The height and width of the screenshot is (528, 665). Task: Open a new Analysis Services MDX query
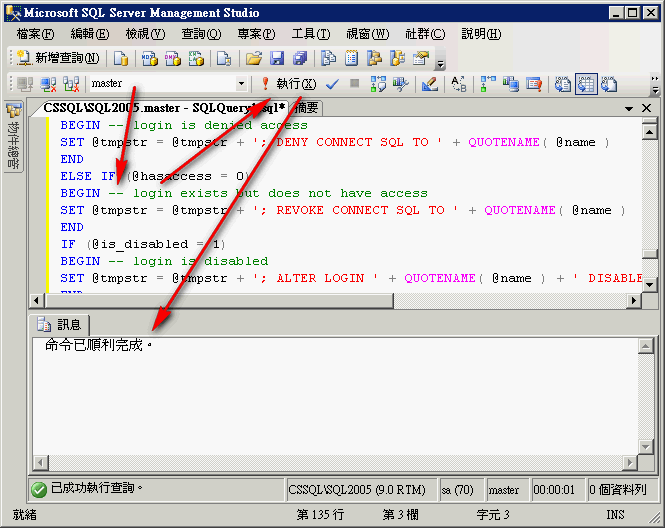coord(149,58)
